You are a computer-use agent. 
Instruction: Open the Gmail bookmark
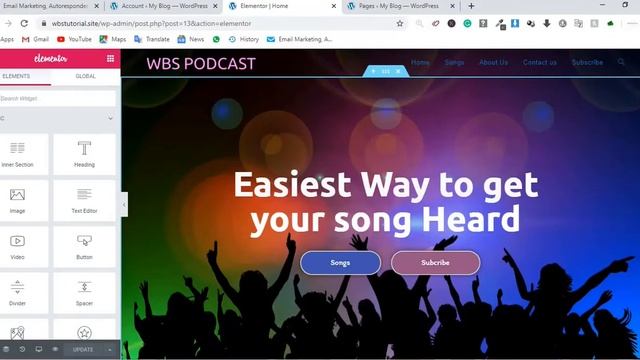pyautogui.click(x=36, y=39)
